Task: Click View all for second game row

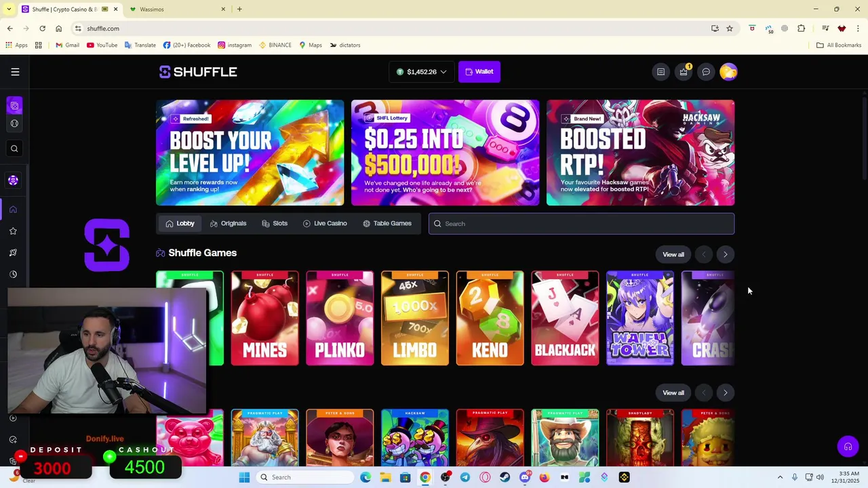Action: (673, 392)
